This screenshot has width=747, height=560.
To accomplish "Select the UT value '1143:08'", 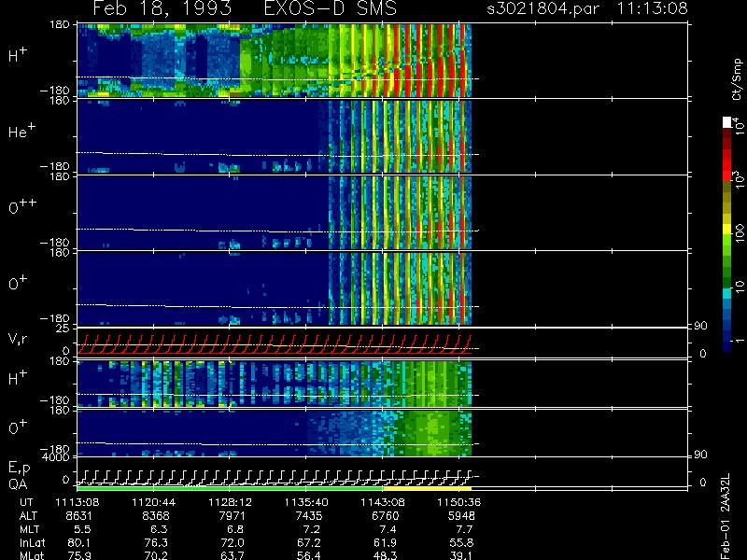I will coord(383,502).
